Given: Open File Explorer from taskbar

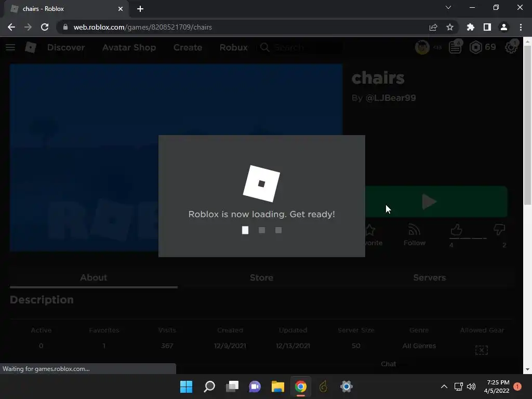Looking at the screenshot, I should click(277, 387).
